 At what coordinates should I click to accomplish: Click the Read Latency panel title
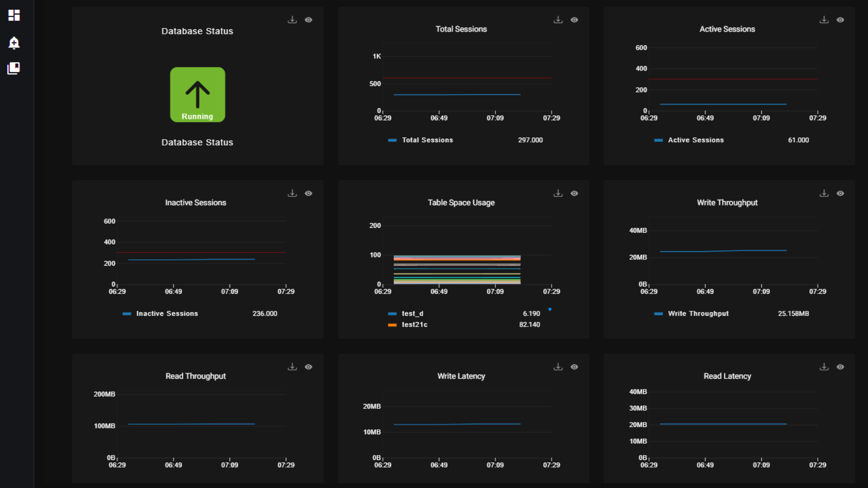[x=727, y=376]
